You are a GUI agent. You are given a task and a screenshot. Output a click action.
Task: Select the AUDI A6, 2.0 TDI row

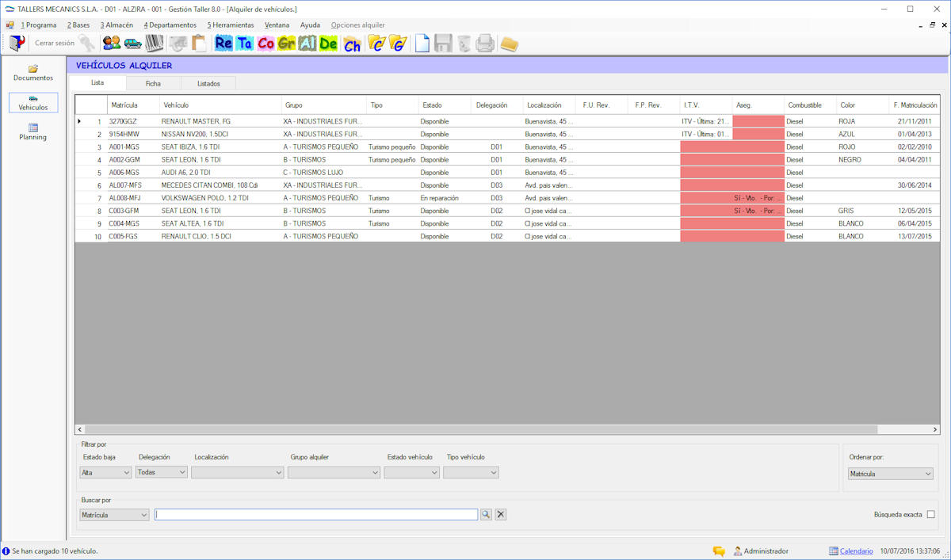click(x=507, y=172)
